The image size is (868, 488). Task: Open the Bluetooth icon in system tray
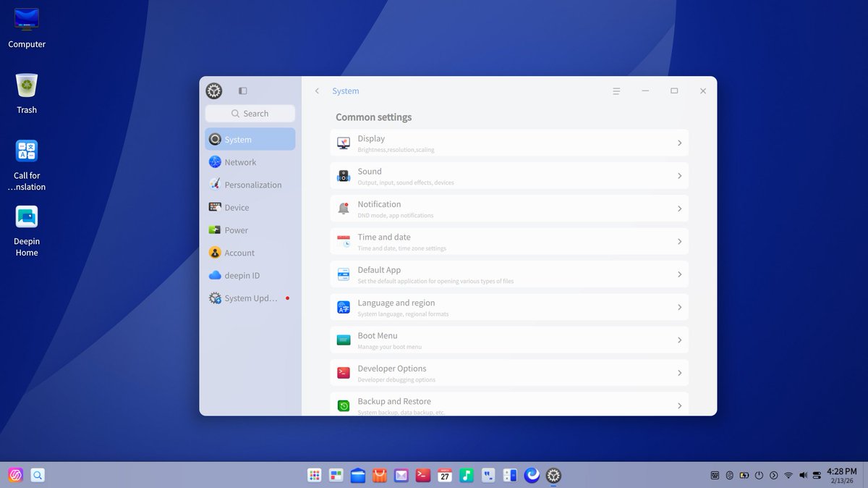729,476
